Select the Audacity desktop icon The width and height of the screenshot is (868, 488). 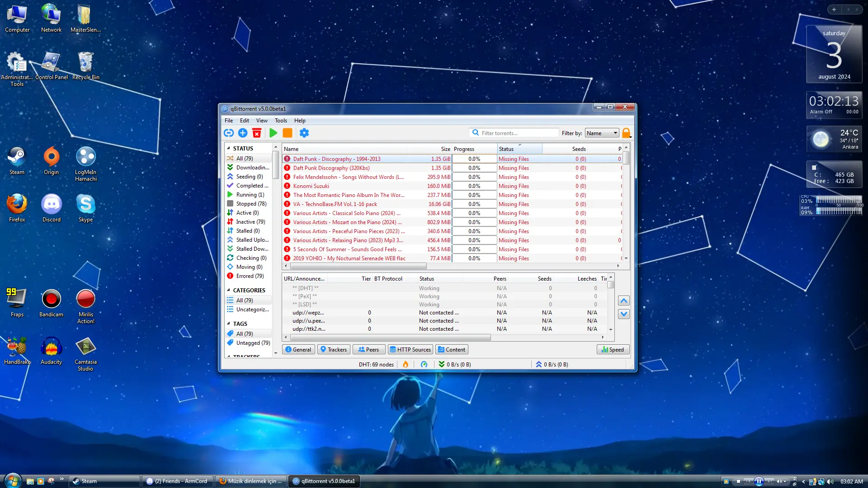52,351
